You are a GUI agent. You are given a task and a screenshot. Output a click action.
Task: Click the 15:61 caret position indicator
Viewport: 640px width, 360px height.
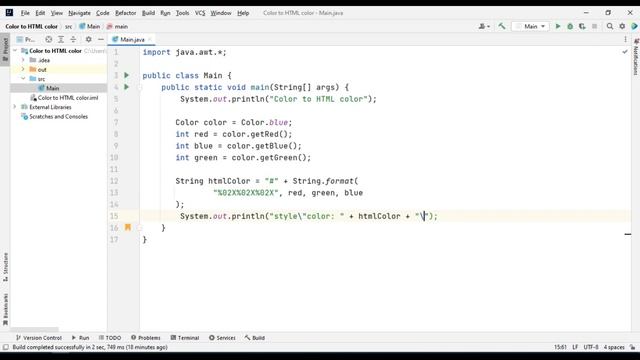[560, 347]
